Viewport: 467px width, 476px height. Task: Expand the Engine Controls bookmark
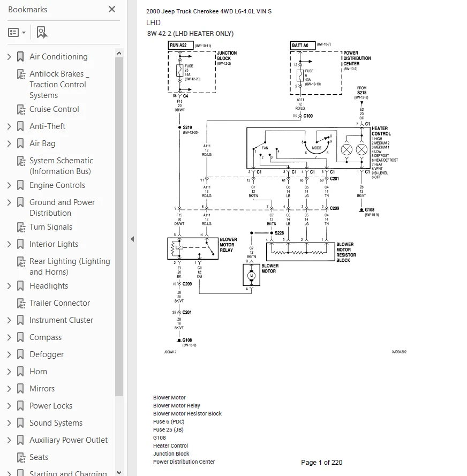pos(9,185)
